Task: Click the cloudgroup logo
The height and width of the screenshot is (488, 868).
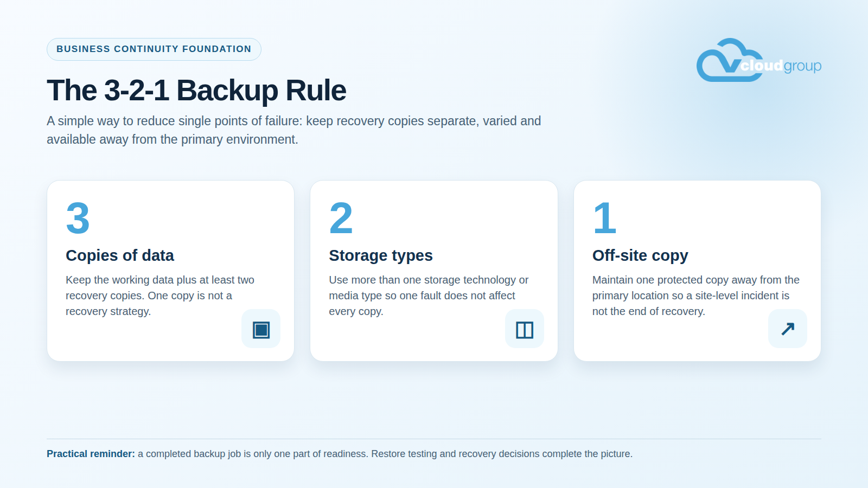Action: click(758, 60)
